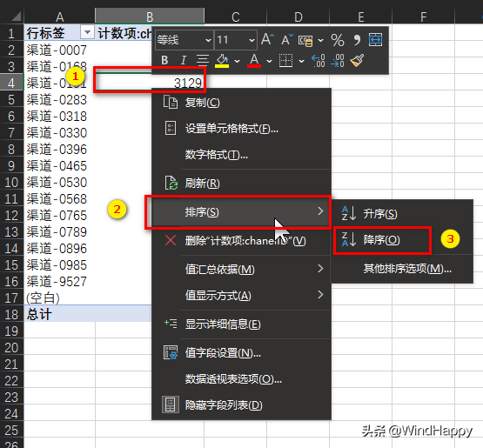Viewport: 483px width, 448px height.
Task: Toggle italic in mini toolbar
Action: [184, 60]
